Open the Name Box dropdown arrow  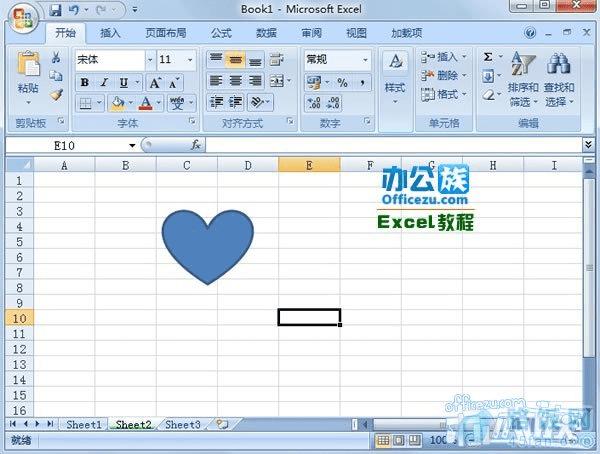click(x=132, y=145)
